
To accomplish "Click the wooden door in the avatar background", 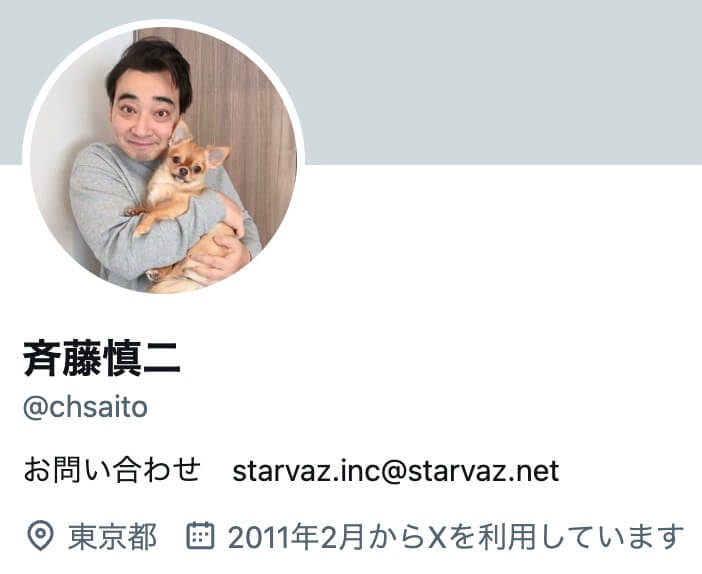I will (251, 112).
